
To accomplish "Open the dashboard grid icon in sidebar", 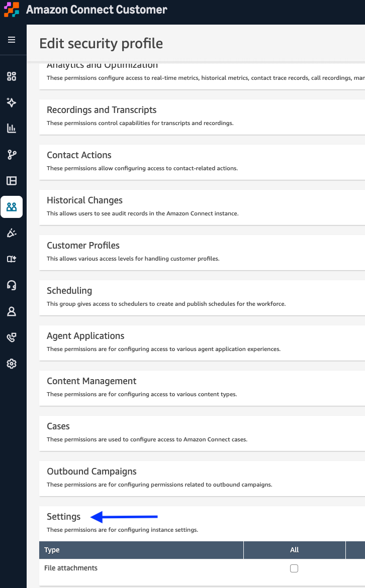I will coord(12,76).
